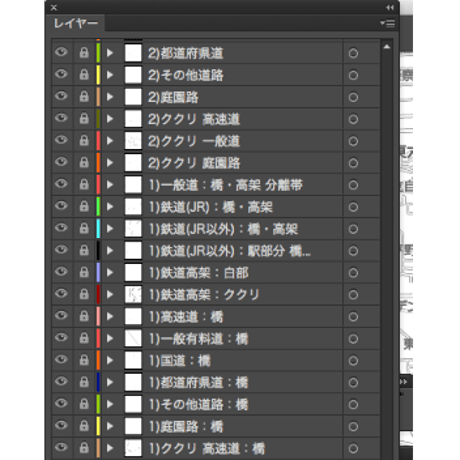Unlock the 2)庭園路 layer
This screenshot has width=460, height=460.
[x=84, y=97]
